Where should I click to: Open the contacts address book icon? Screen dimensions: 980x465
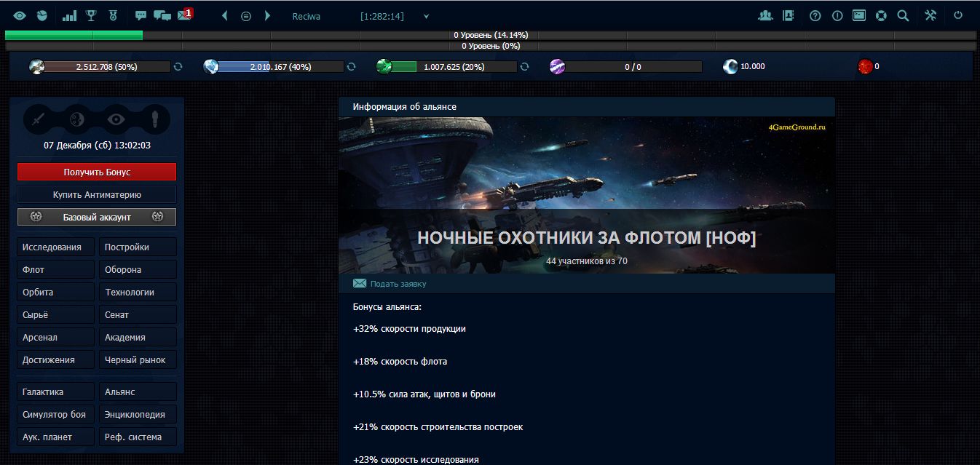(x=787, y=15)
